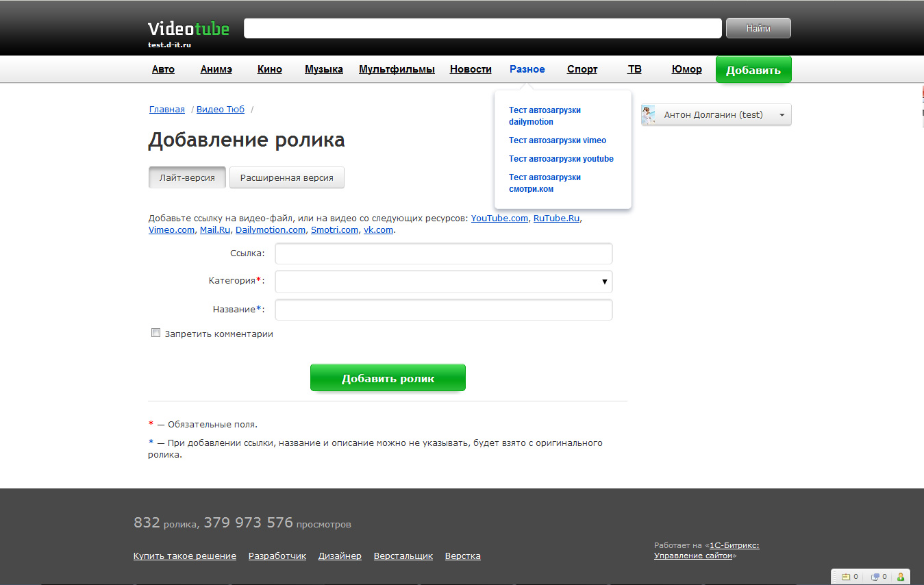The image size is (924, 585).
Task: Click the Найти search button
Action: point(758,28)
